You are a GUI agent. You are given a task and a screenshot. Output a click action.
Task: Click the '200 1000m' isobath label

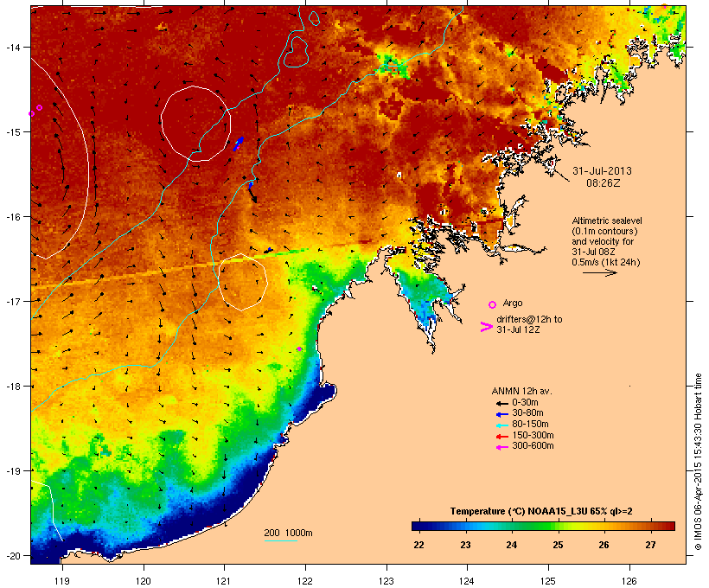click(288, 533)
